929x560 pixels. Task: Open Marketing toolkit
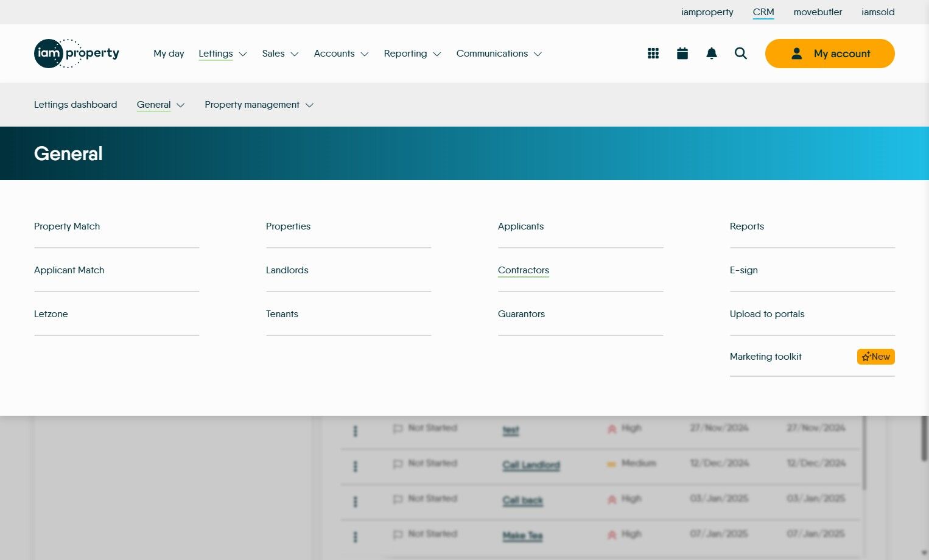click(x=766, y=357)
